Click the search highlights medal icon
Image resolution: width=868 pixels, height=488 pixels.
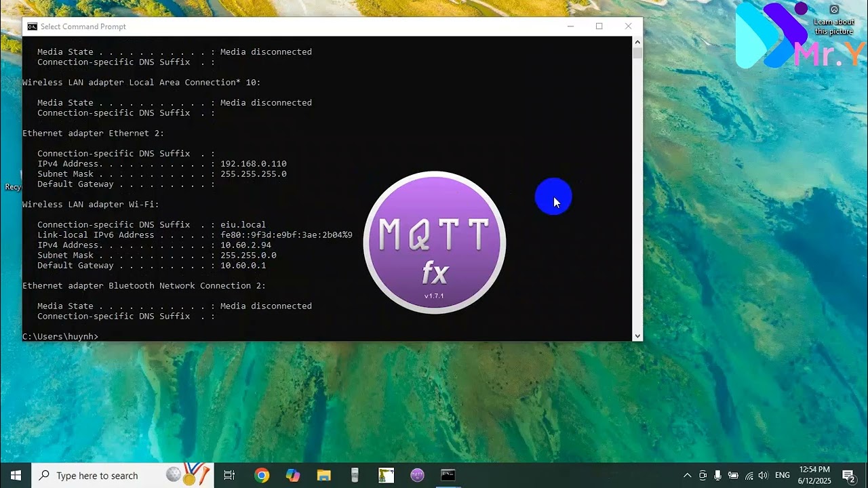point(188,475)
